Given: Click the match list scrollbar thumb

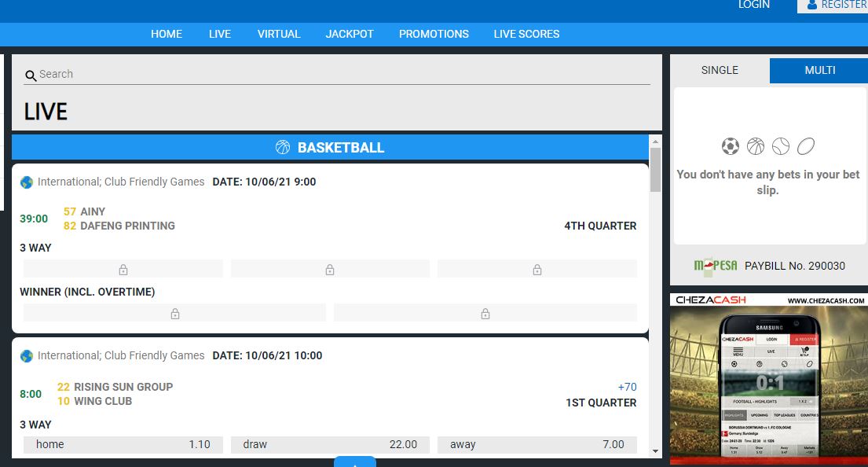Looking at the screenshot, I should (655, 169).
